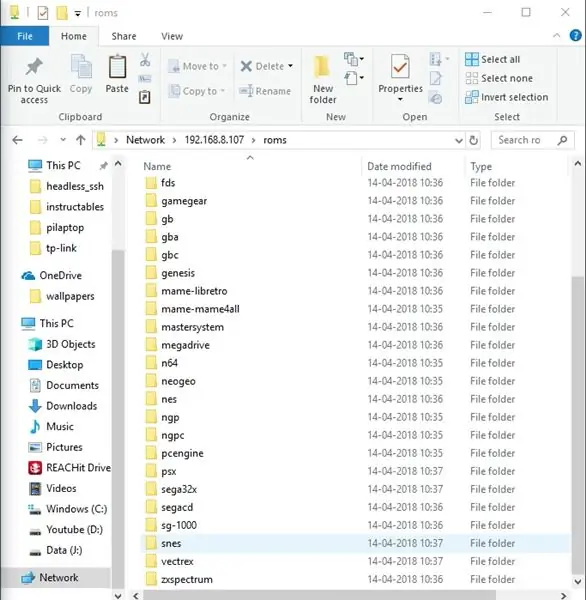Open the New item menu icon
The height and width of the screenshot is (600, 586).
pos(353,59)
